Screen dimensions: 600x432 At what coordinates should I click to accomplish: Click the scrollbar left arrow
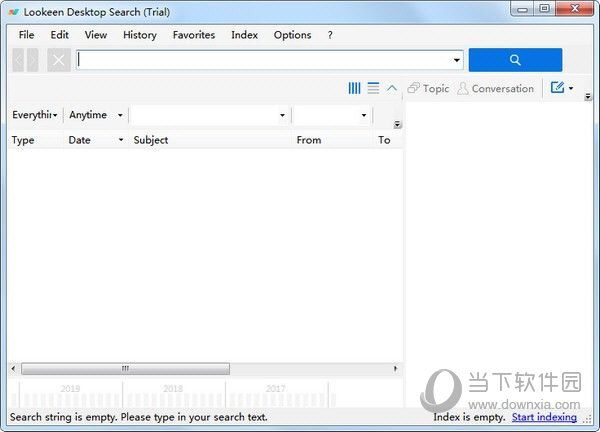(13, 368)
